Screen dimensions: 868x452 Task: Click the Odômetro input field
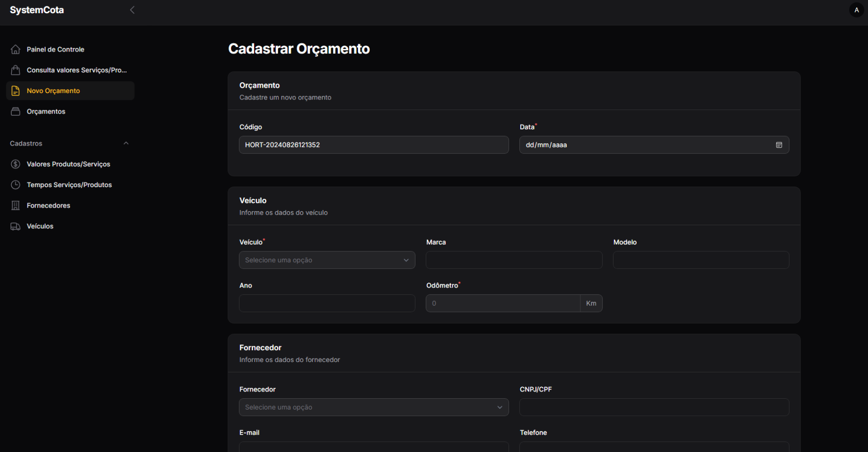coord(503,303)
